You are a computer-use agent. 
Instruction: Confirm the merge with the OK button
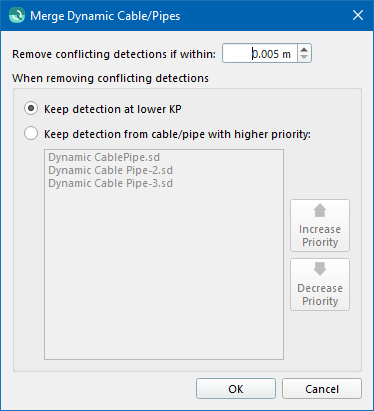(236, 389)
